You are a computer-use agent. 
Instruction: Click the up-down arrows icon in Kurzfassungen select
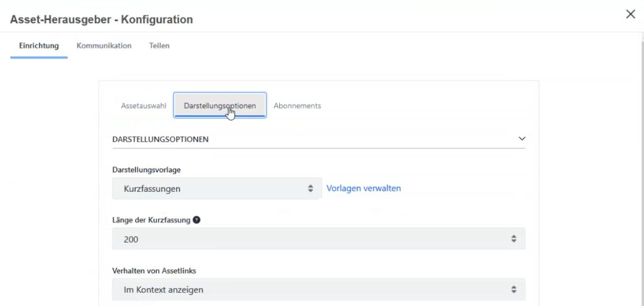coord(310,189)
